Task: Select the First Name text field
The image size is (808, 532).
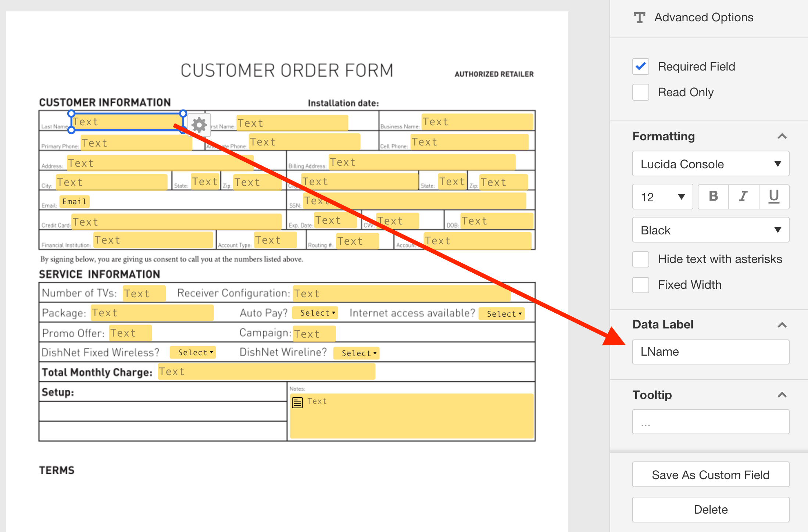Action: tap(292, 123)
